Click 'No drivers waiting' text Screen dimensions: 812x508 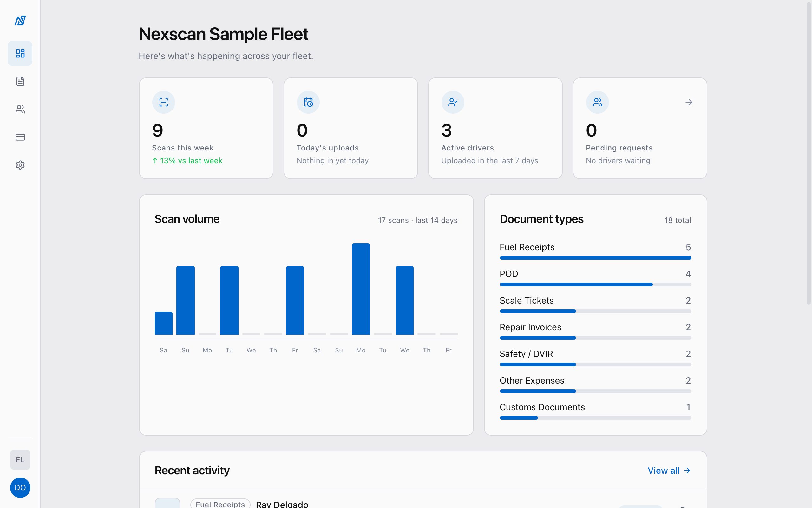coord(618,161)
